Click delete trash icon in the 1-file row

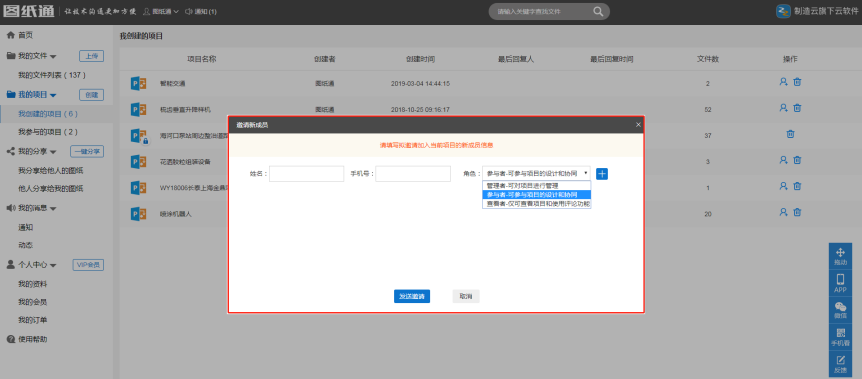[797, 186]
